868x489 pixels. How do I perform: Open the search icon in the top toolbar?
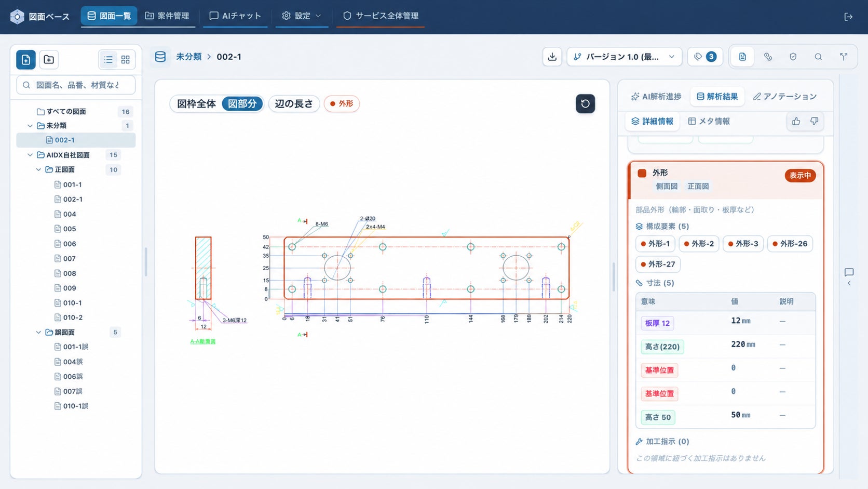pyautogui.click(x=818, y=57)
